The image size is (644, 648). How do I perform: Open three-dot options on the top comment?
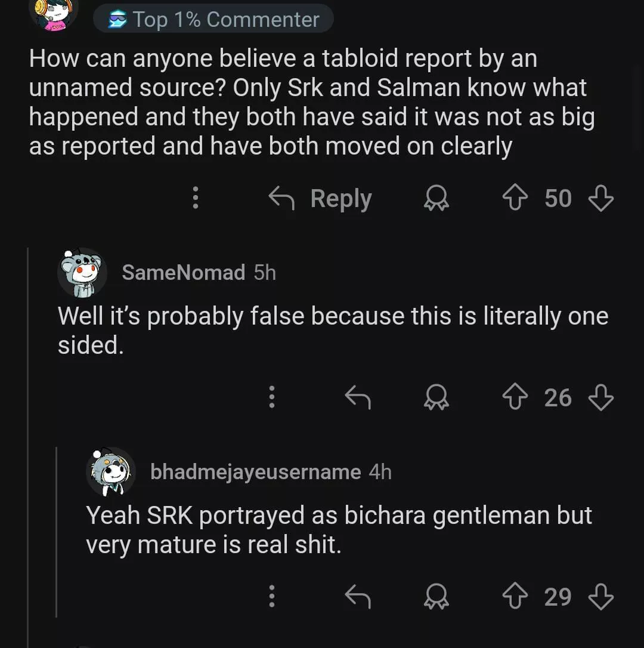click(195, 198)
